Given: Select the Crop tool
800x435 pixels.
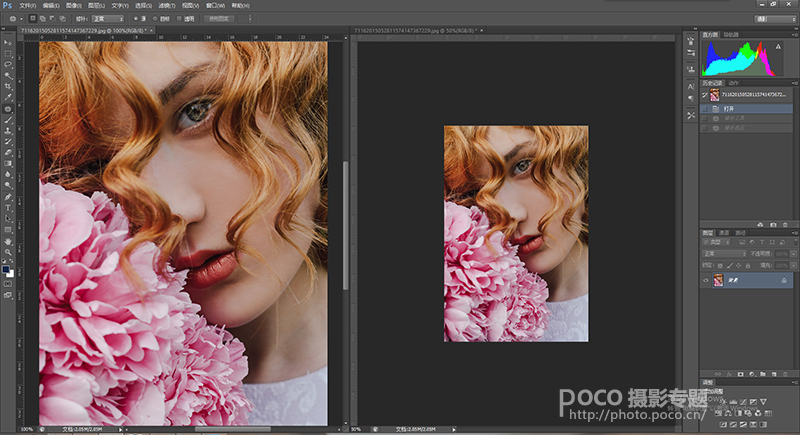Looking at the screenshot, I should coord(8,87).
